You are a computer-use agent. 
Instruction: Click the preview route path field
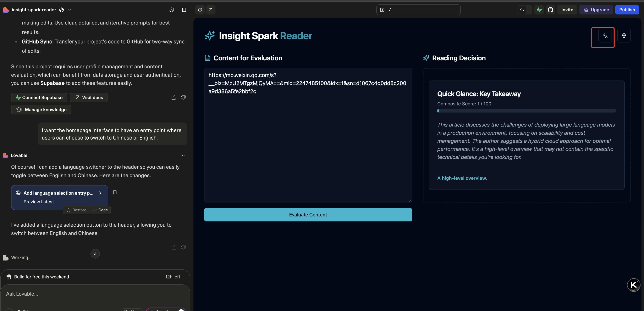[418, 10]
